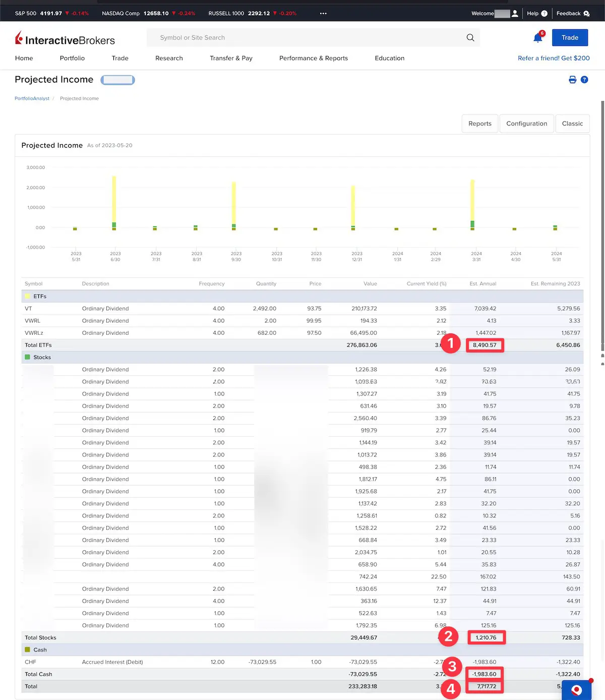Click Total ETFs value 276,863.06
This screenshot has width=605, height=700.
tap(361, 345)
